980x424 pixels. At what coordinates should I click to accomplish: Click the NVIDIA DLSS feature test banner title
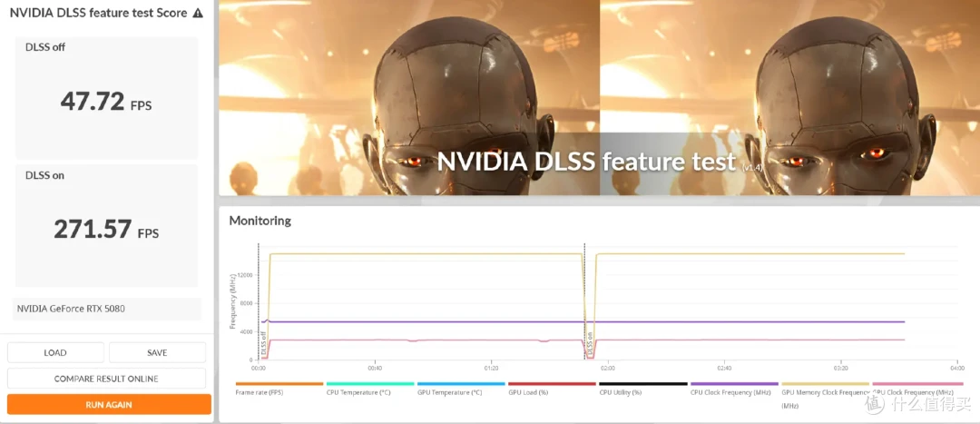point(586,162)
